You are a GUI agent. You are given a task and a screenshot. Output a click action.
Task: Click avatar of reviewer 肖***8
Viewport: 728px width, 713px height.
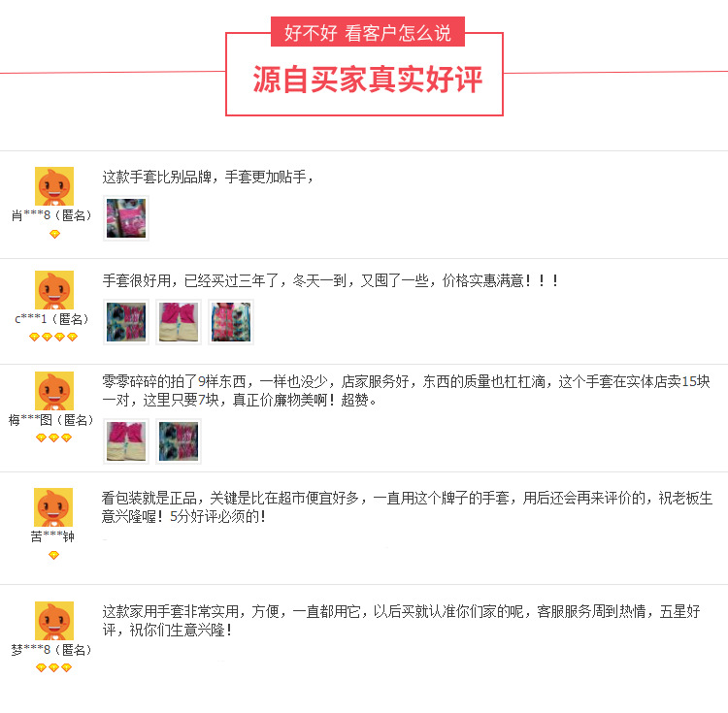pyautogui.click(x=54, y=186)
